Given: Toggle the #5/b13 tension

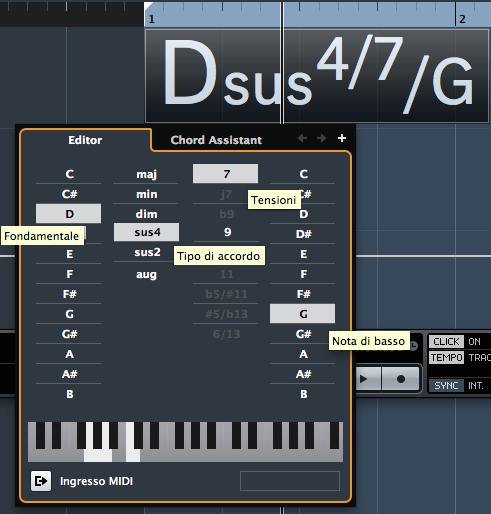Looking at the screenshot, I should [x=226, y=314].
